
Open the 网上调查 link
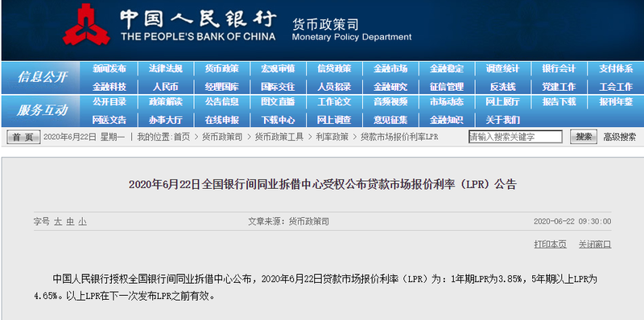pyautogui.click(x=334, y=121)
